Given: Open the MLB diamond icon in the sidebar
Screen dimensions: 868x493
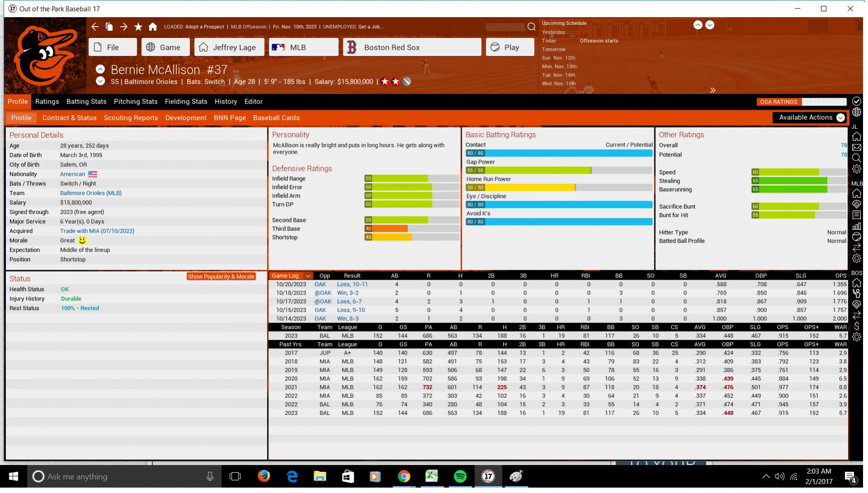Looking at the screenshot, I should 856,204.
